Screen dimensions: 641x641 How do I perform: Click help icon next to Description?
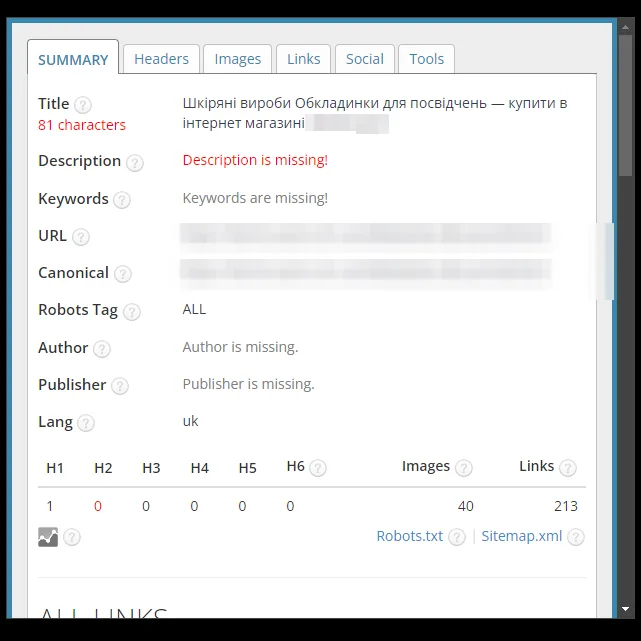tap(134, 163)
